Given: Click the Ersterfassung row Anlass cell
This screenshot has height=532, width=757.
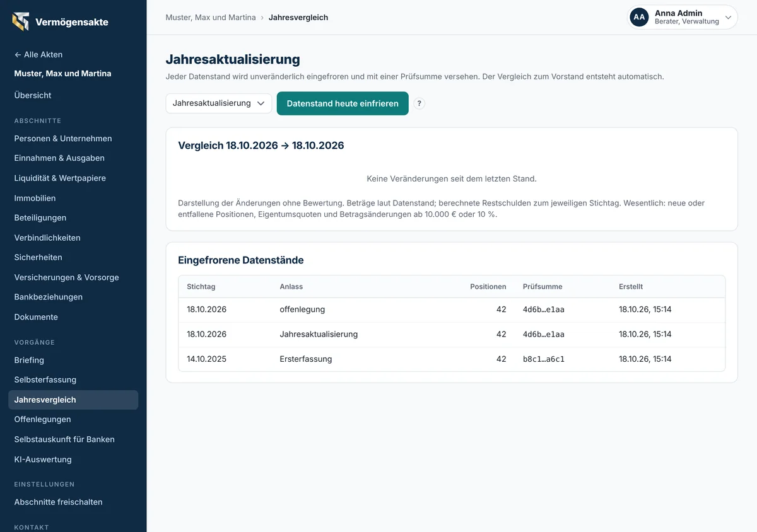Looking at the screenshot, I should [x=306, y=359].
